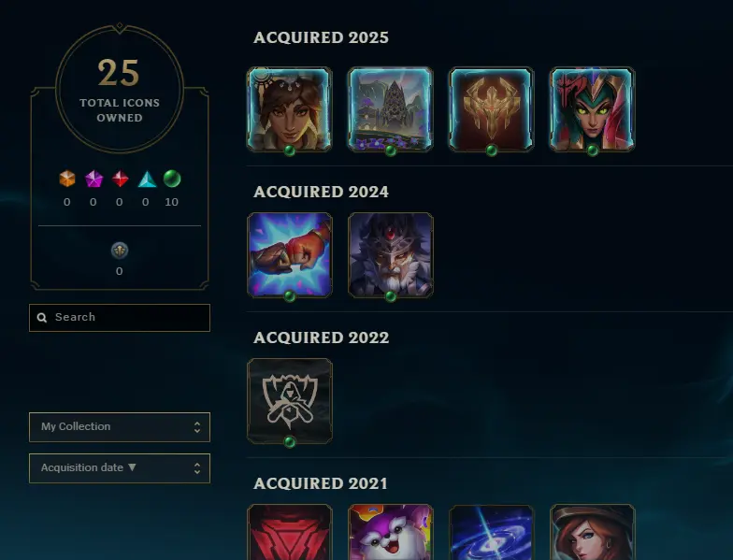Click the magenta pentagon gem rarity filter
Viewport: 733px width, 560px height.
pos(93,179)
